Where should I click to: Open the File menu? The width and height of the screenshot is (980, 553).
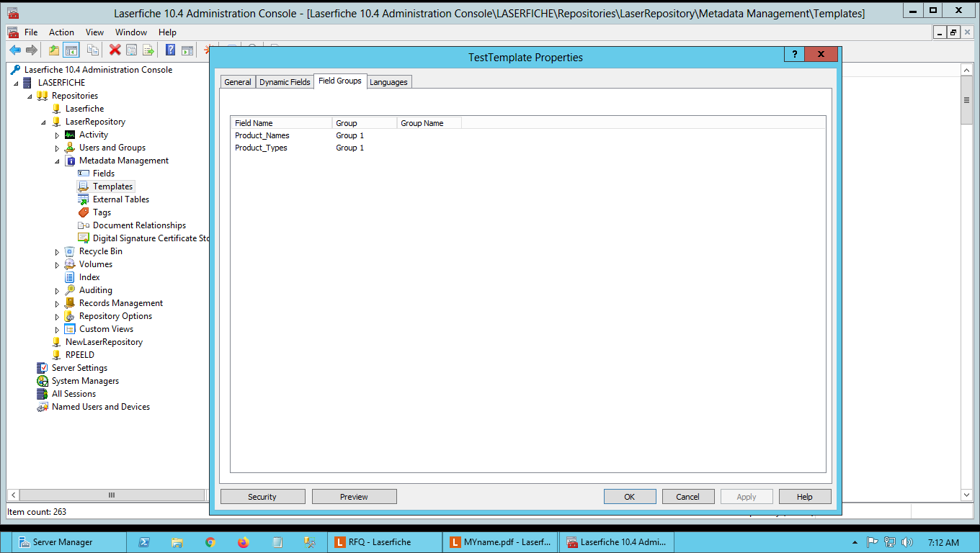click(x=31, y=32)
